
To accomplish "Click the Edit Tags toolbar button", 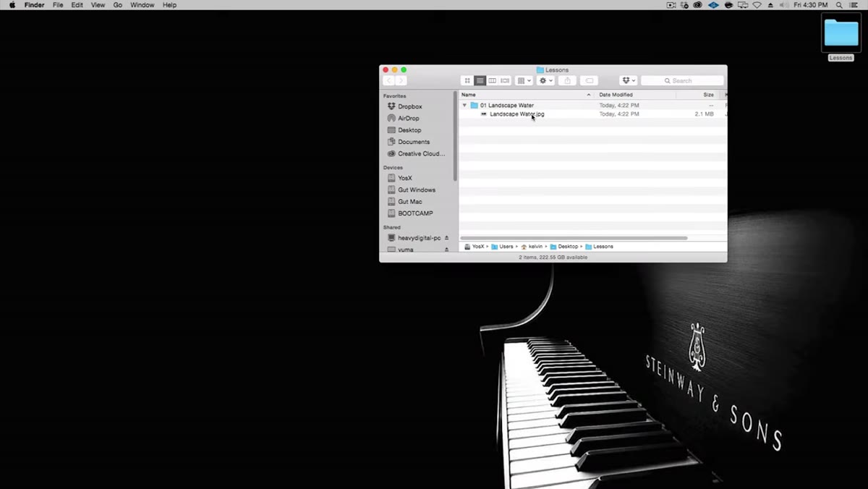I will tap(589, 80).
